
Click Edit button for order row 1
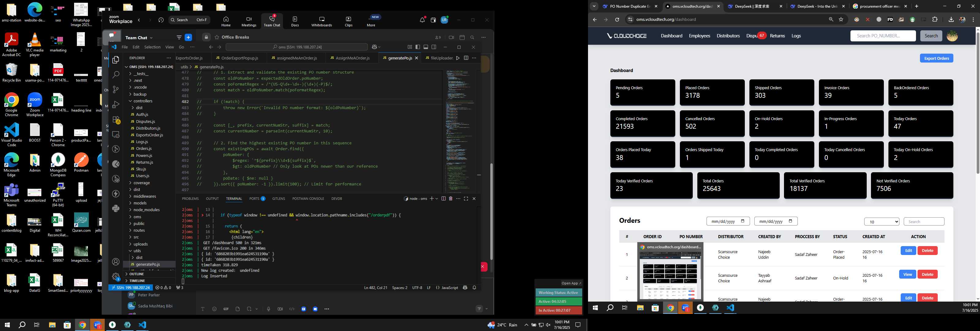click(x=908, y=251)
